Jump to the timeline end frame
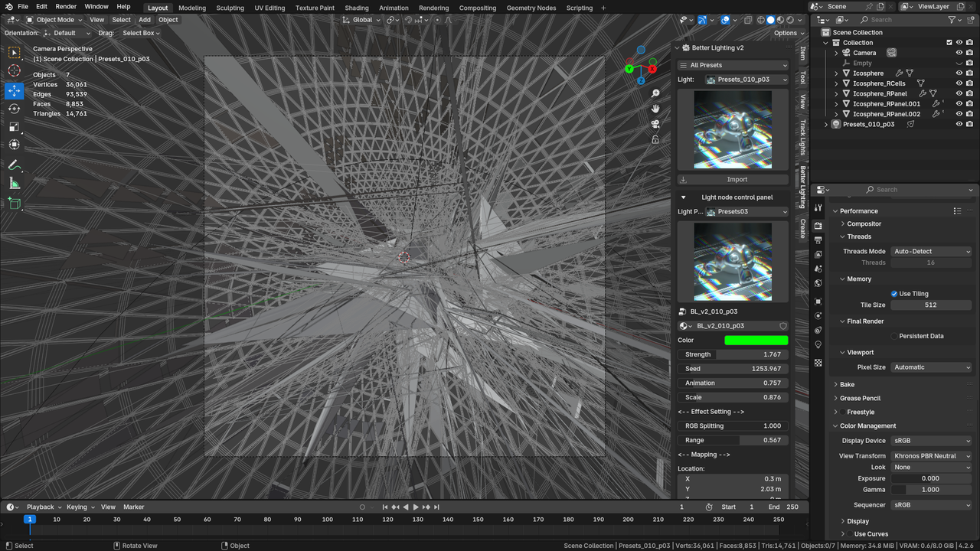 coord(436,507)
